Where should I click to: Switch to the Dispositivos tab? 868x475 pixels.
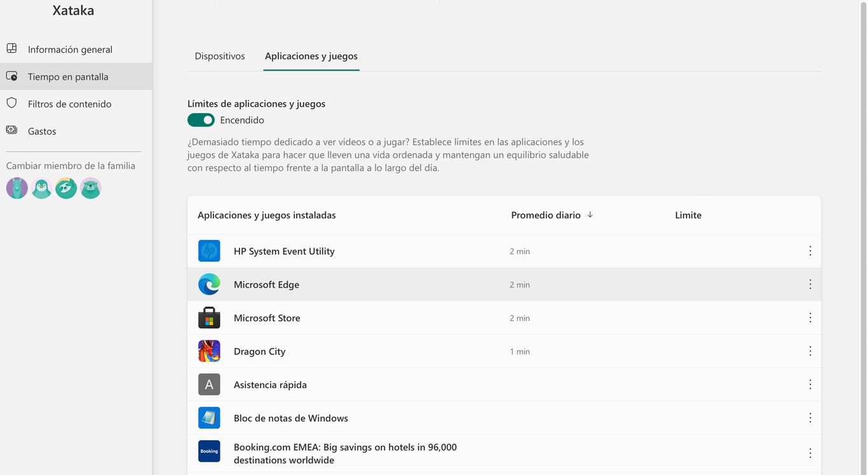[220, 56]
